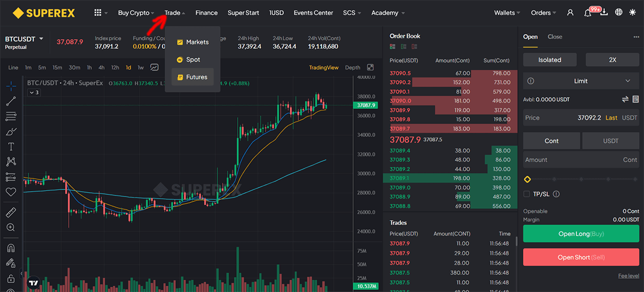Expand the Wallets dropdown
The width and height of the screenshot is (644, 292).
point(507,13)
